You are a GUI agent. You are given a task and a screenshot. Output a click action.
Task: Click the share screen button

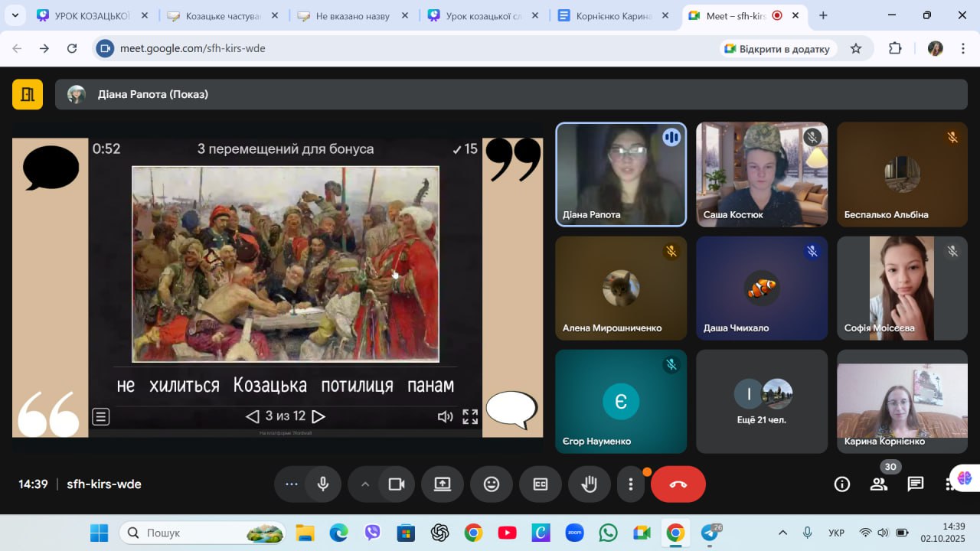[x=443, y=484]
